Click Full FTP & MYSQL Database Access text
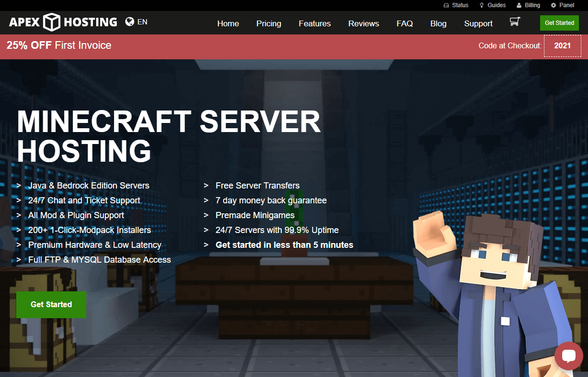The height and width of the screenshot is (377, 588). 100,260
